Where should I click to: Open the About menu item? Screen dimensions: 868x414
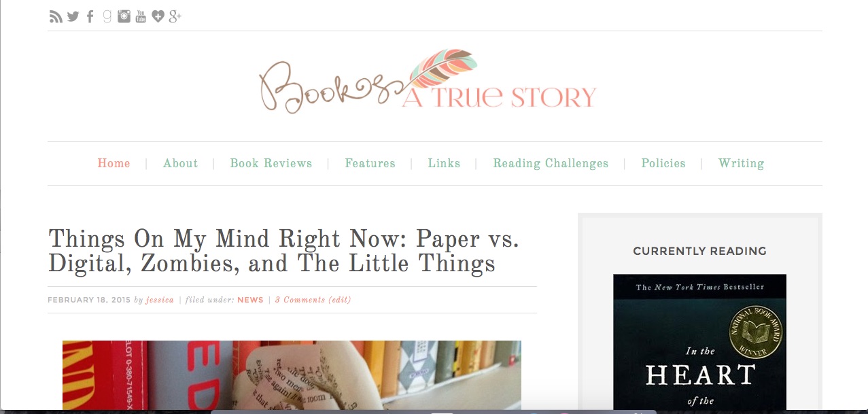(180, 163)
